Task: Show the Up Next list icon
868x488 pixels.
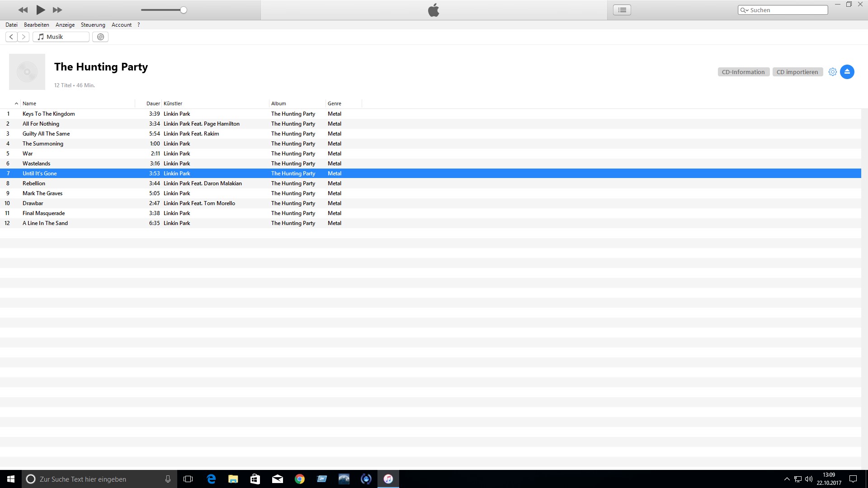Action: (x=622, y=10)
